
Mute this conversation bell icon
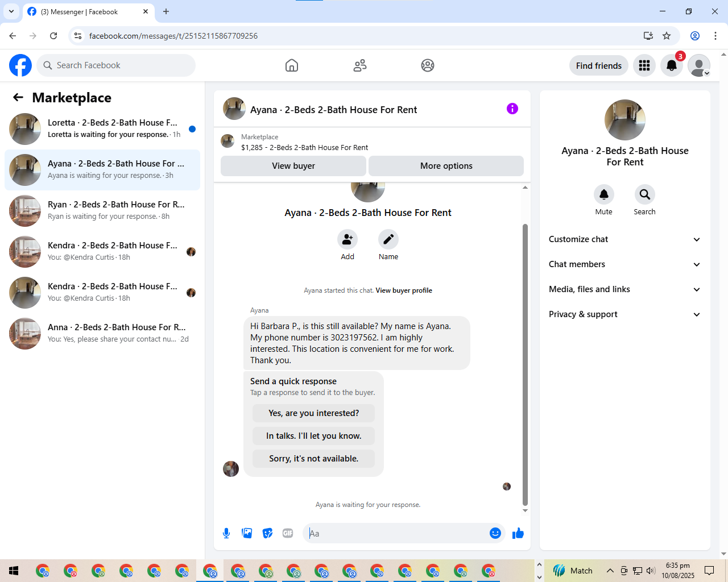coord(604,194)
